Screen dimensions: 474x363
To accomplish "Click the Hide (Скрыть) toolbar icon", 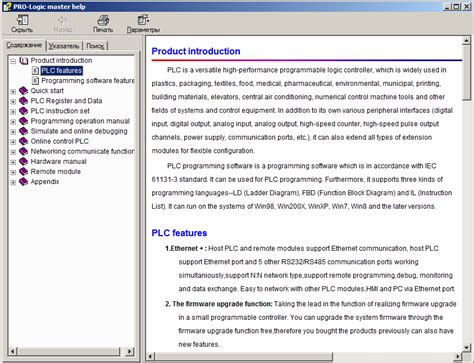I will 22,20.
